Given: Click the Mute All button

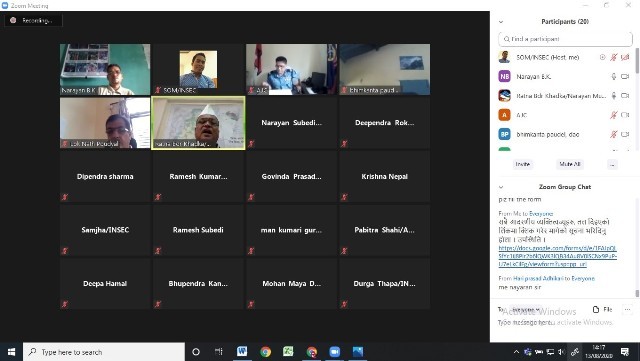Looking at the screenshot, I should pyautogui.click(x=570, y=164).
